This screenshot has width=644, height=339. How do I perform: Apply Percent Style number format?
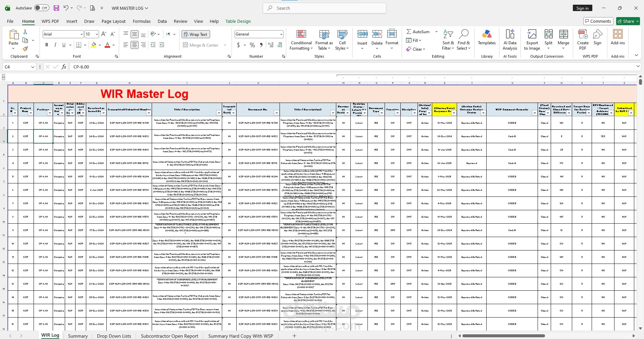tap(252, 45)
